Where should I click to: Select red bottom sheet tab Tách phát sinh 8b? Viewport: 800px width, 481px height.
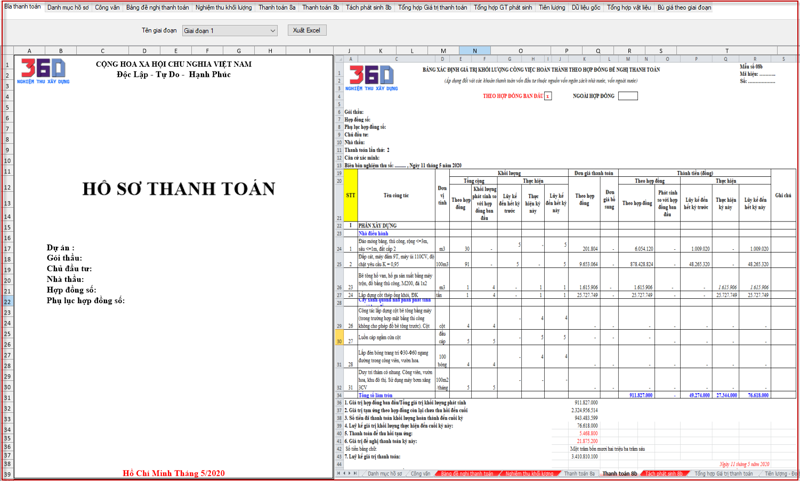pos(664,474)
